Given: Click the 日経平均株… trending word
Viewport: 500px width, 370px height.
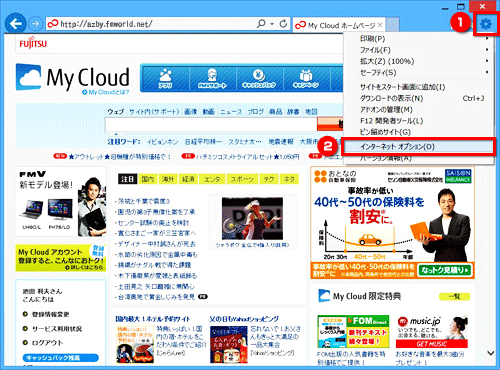Looking at the screenshot, I should [204, 142].
